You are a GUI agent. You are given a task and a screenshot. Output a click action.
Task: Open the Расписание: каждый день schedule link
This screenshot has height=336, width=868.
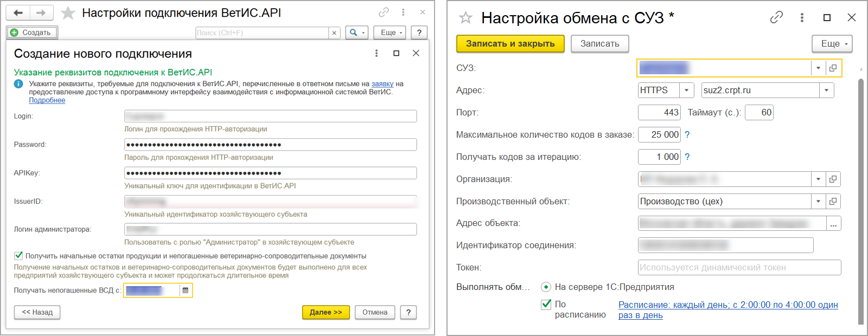click(728, 309)
